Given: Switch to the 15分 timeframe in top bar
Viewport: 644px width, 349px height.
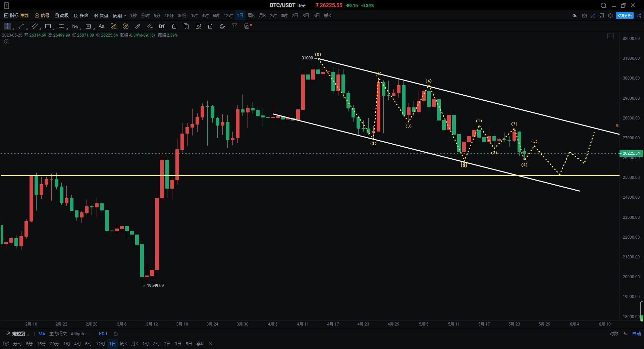Looking at the screenshot, I should (169, 16).
